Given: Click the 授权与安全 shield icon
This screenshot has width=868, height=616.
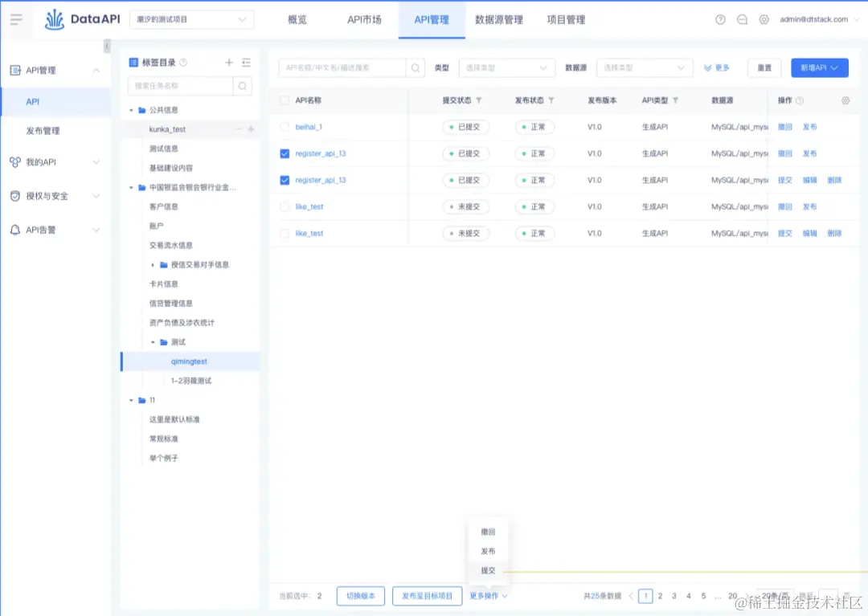Looking at the screenshot, I should click(15, 196).
